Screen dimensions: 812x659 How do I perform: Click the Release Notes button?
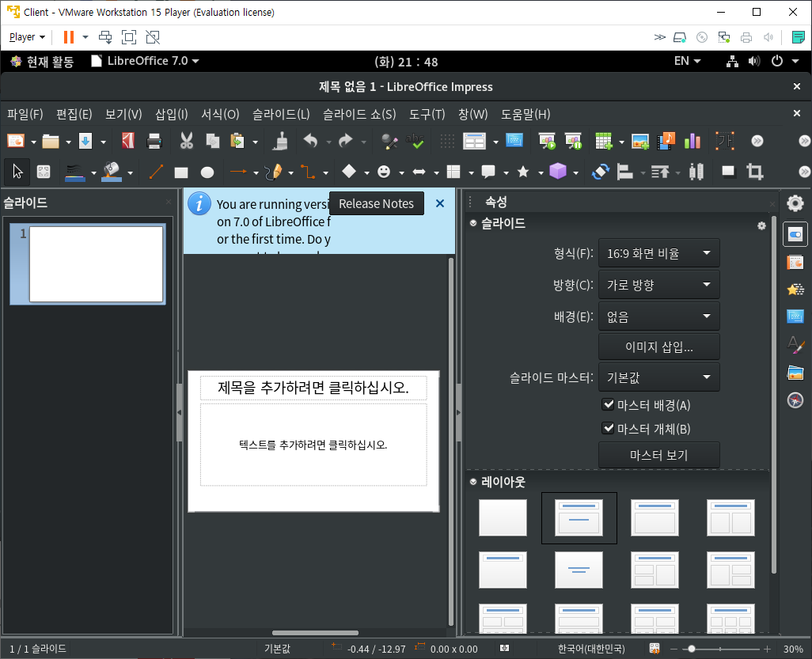[x=377, y=203]
